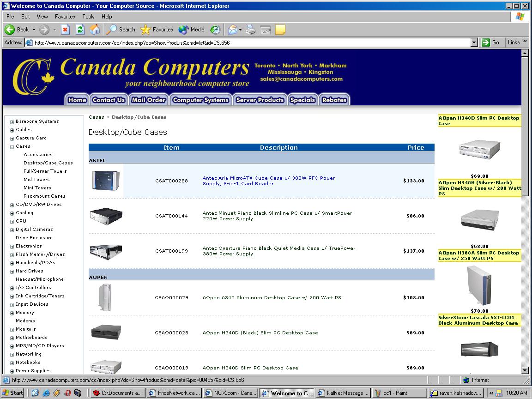Expand the Links toolbar chevron
Screen dimensions: 532x399
pos(525,41)
